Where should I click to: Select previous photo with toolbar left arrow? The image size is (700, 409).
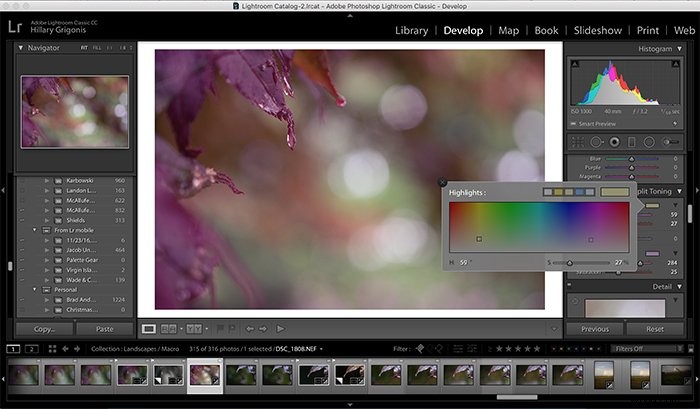click(x=250, y=329)
